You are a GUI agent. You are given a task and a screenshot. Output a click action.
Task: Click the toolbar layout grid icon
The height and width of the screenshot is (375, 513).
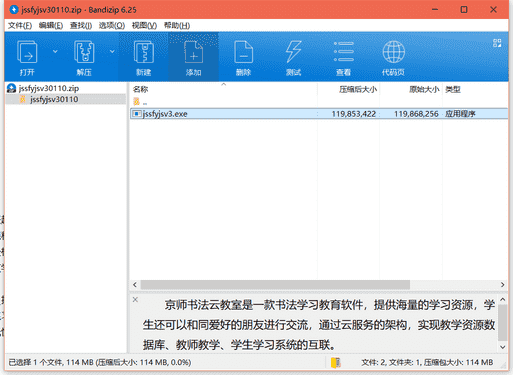(497, 43)
